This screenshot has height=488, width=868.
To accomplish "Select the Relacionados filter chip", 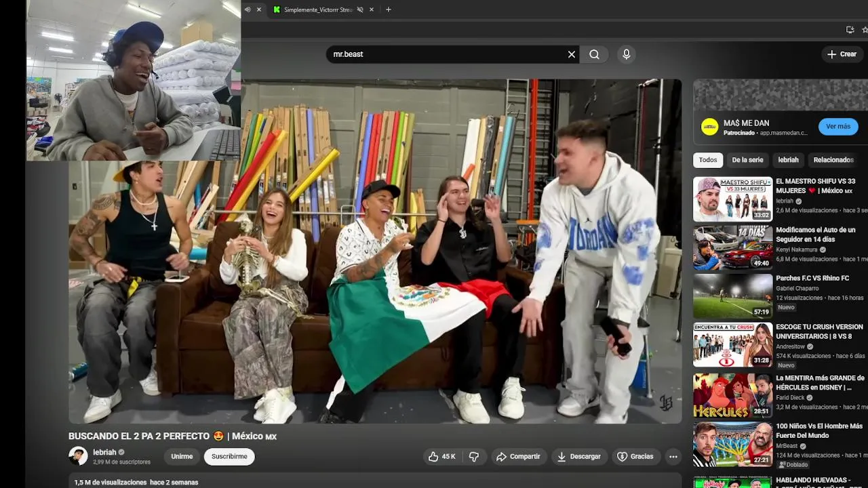I will tap(833, 160).
